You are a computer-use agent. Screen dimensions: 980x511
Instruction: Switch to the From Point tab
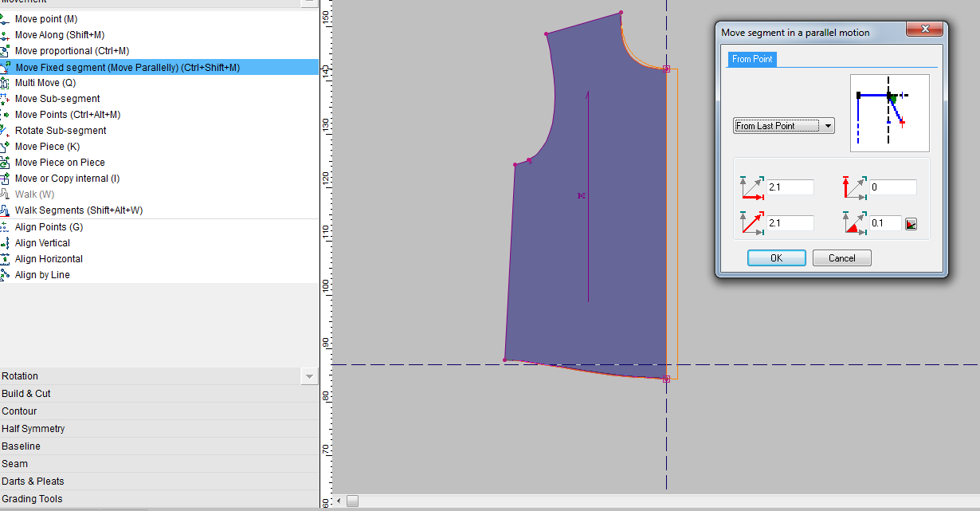click(752, 59)
